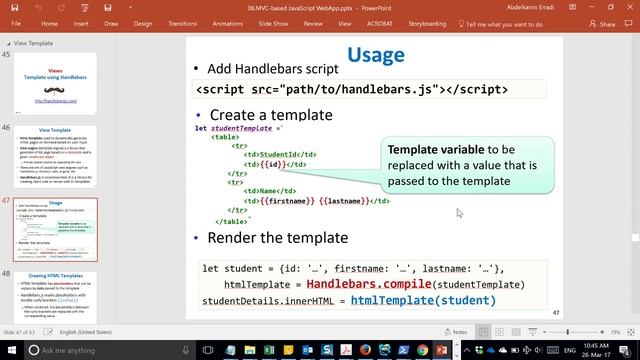Screen dimensions: 640x360
Task: Show hidden system tray icons
Action: 467,350
